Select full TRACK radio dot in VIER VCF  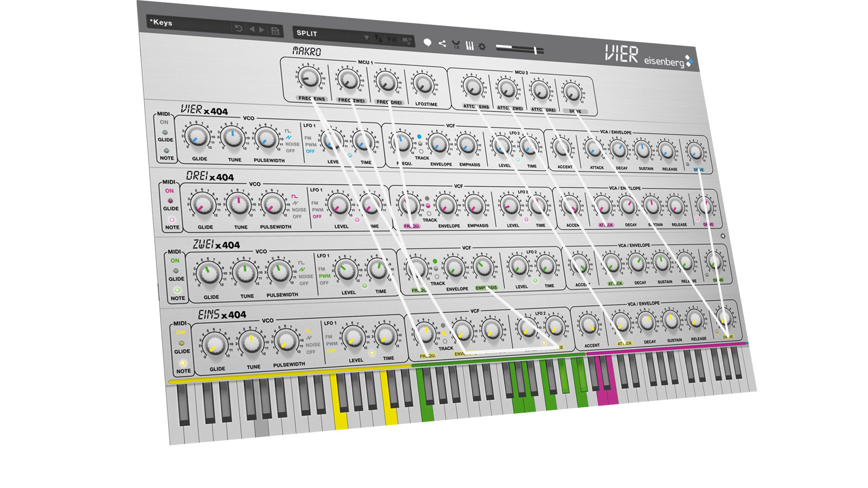coord(419,137)
